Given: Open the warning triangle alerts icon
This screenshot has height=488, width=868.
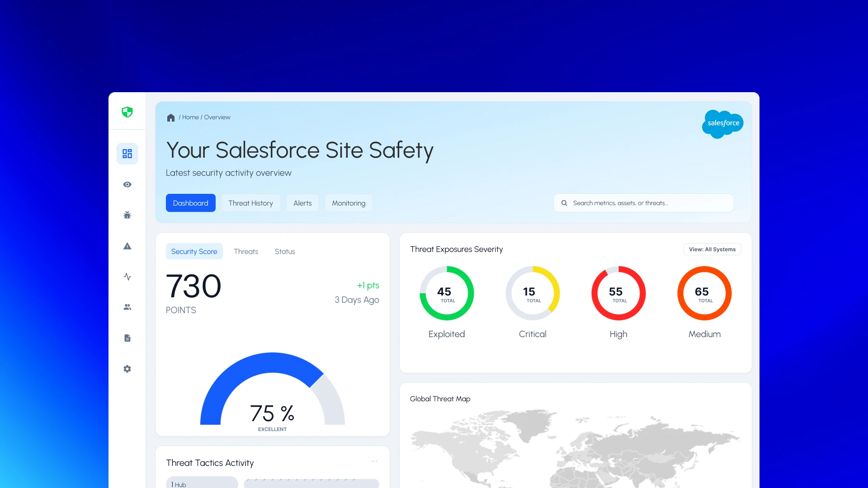Looking at the screenshot, I should pos(127,246).
